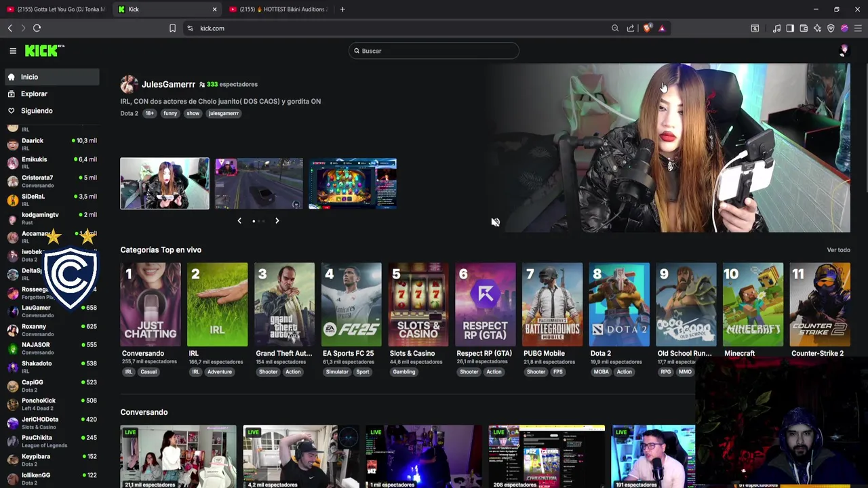Open the Counter-Strike 2 category card
The height and width of the screenshot is (488, 868).
coord(820,304)
